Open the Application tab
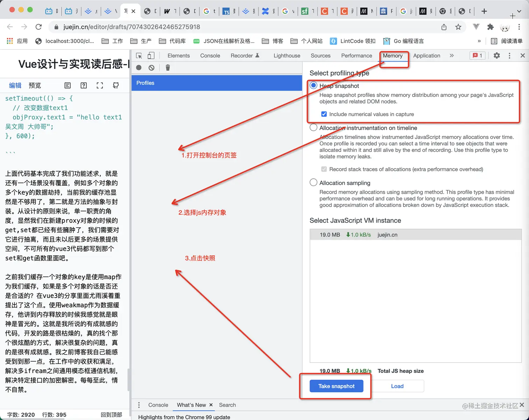Image resolution: width=529 pixels, height=420 pixels. (x=426, y=56)
